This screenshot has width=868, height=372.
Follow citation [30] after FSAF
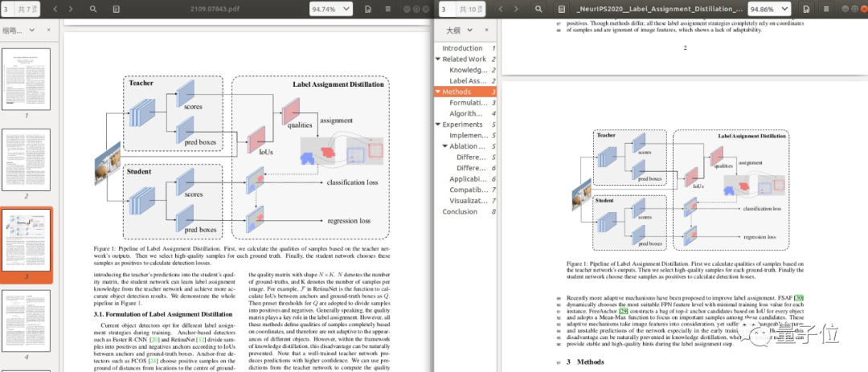pos(799,298)
